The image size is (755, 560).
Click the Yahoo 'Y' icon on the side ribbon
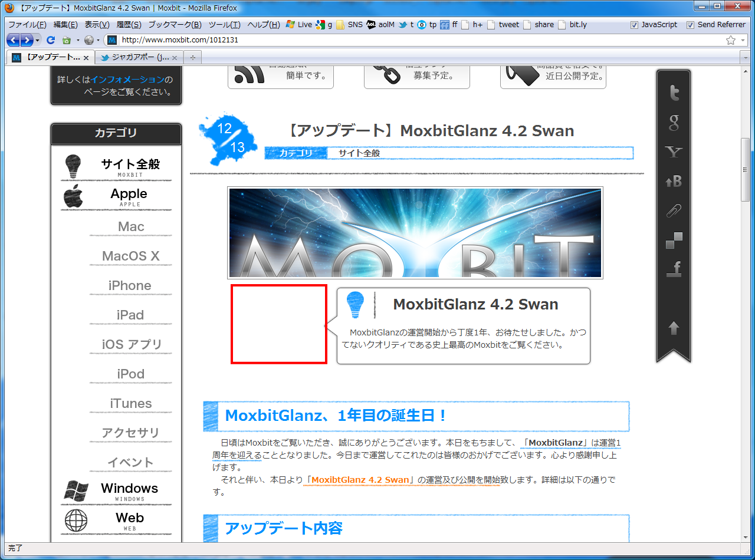coord(674,152)
